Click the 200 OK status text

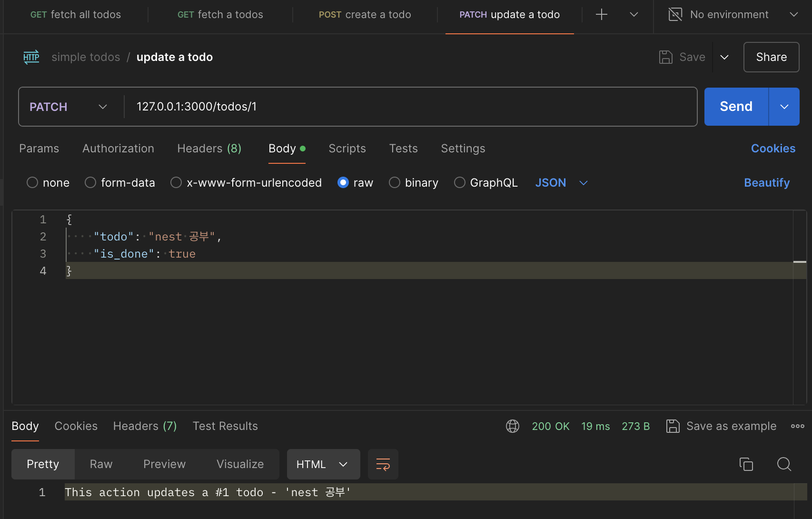(551, 426)
